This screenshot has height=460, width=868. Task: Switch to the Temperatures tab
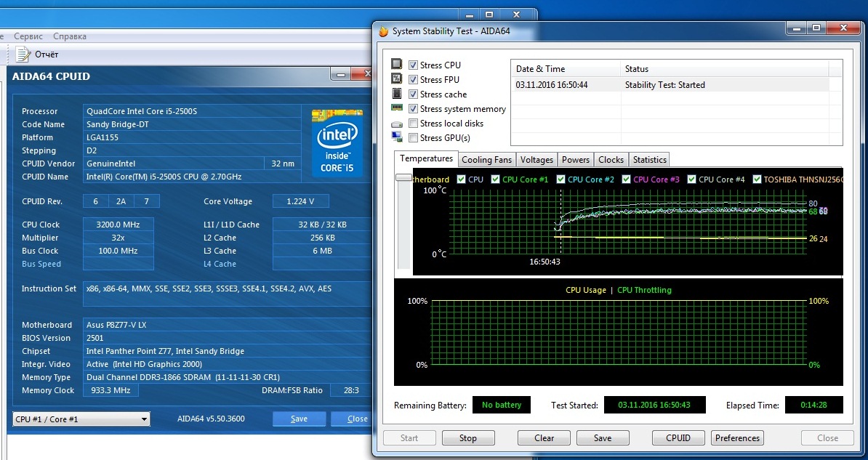426,158
